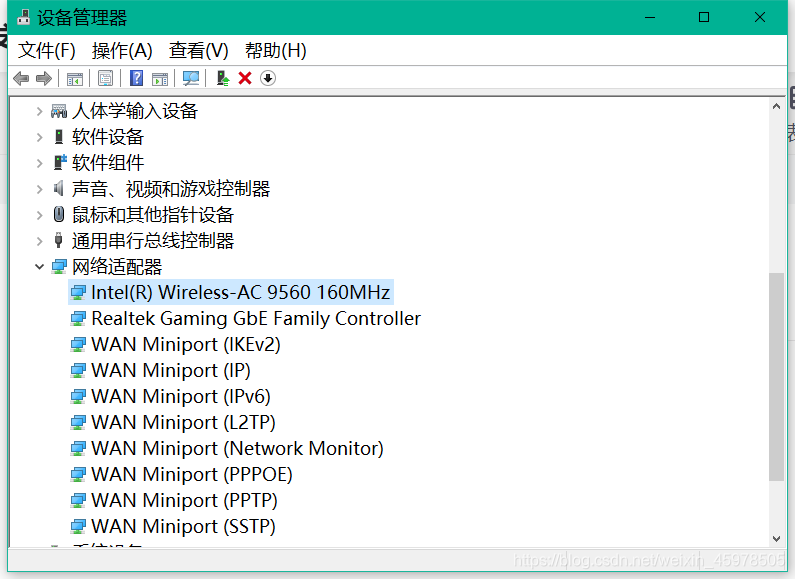Select 鼠标和其他指针设备 node
The height and width of the screenshot is (579, 795).
(x=153, y=215)
